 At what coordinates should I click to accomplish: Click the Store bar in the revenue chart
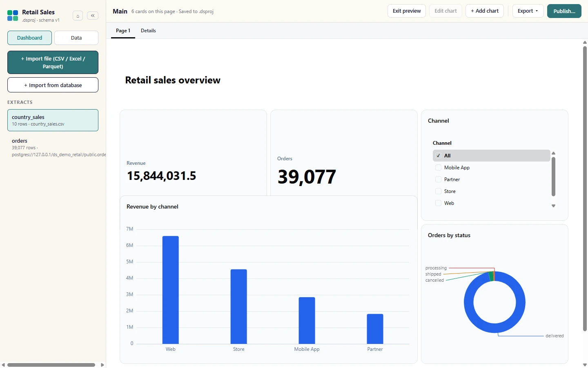239,307
